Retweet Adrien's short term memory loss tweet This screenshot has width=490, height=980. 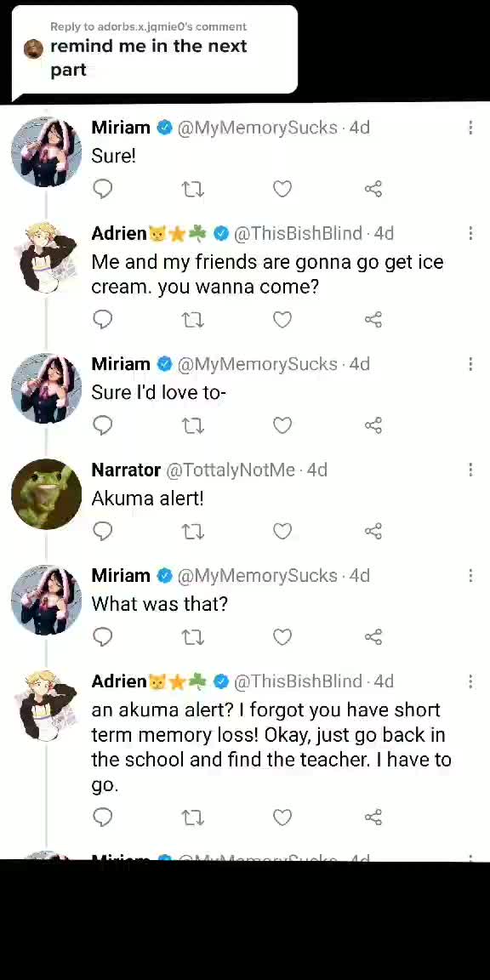click(192, 818)
